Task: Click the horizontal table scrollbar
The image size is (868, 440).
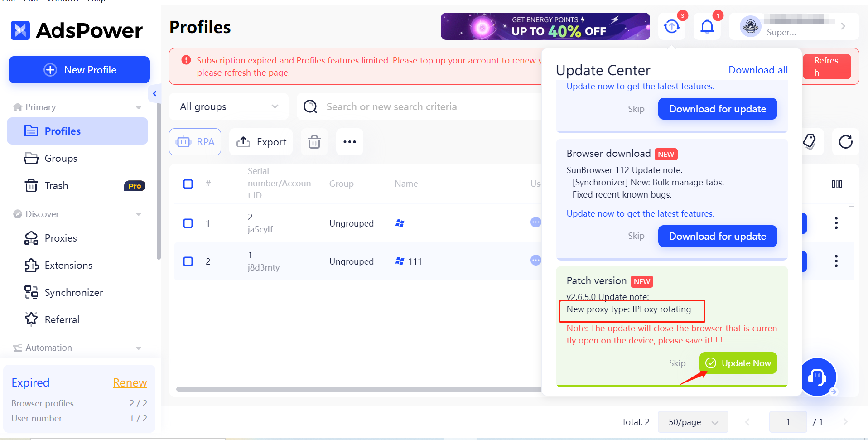Action: click(359, 389)
